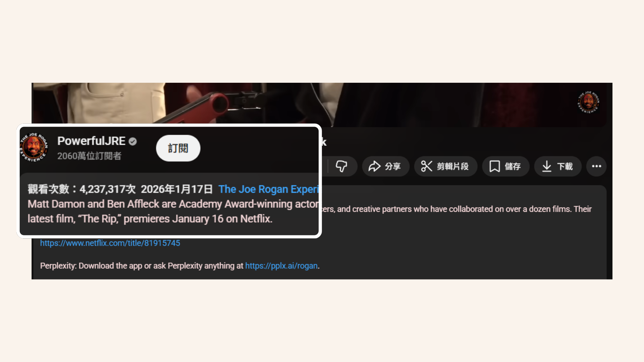Click the 2060萬位訂閱者 subscriber count

pos(89,156)
